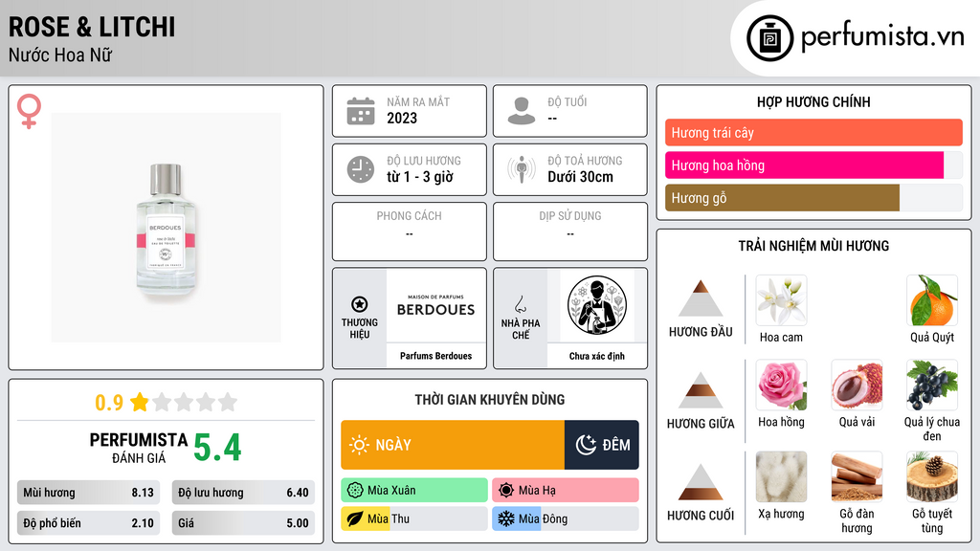Image resolution: width=980 pixels, height=551 pixels.
Task: Select the Mùa Hạ season bar
Action: [566, 491]
